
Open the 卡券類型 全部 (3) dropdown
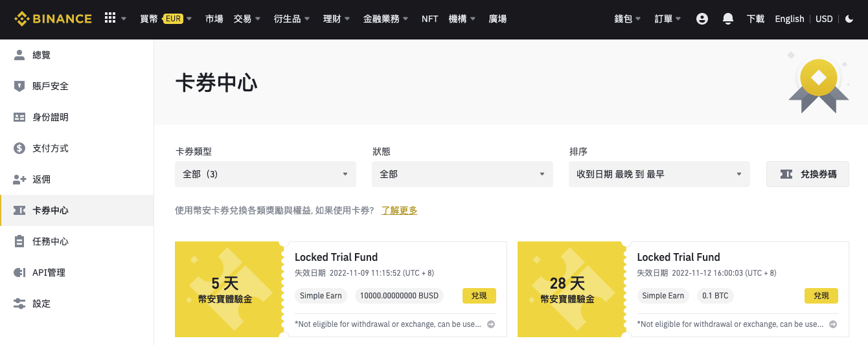[266, 174]
